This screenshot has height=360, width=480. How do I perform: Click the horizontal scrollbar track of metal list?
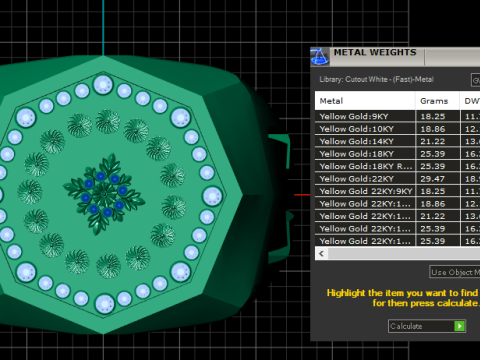[x=404, y=254]
